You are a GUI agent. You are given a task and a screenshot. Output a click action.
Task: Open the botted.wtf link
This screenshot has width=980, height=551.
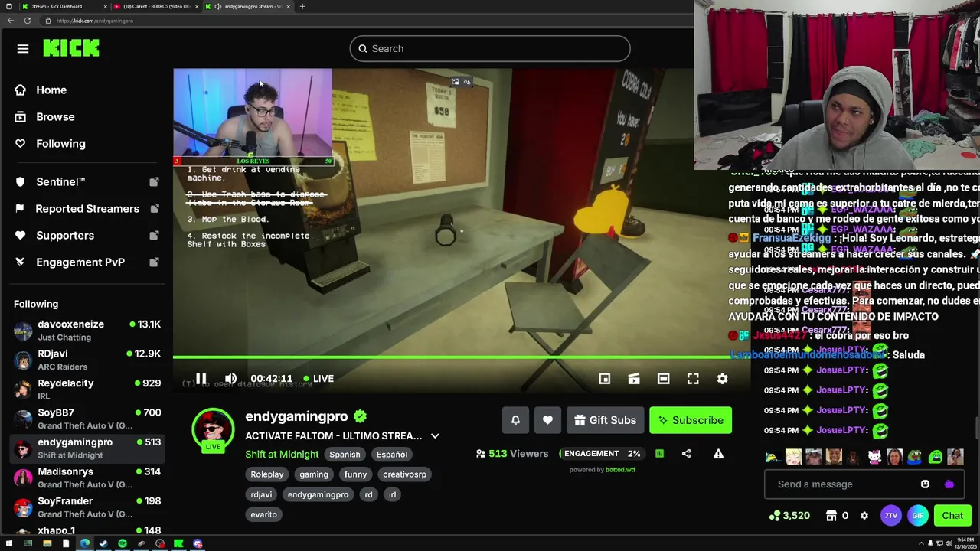(620, 470)
